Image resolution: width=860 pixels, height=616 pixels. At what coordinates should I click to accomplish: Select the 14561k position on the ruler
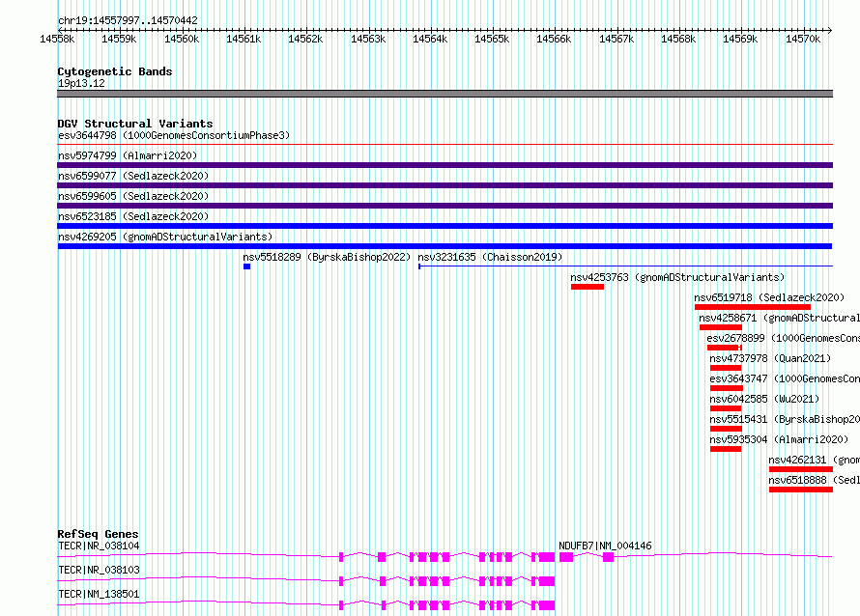click(x=244, y=39)
